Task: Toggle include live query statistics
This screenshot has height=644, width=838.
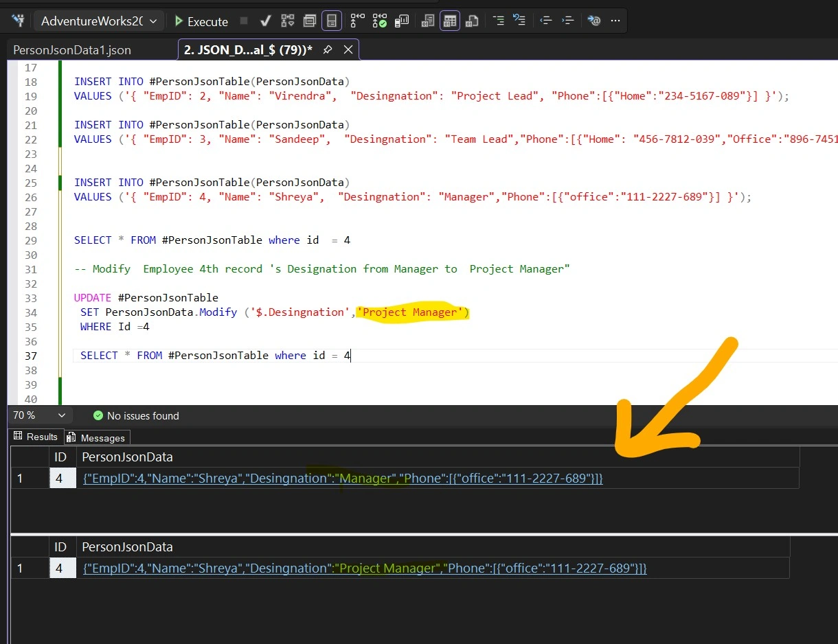Action: tap(380, 21)
